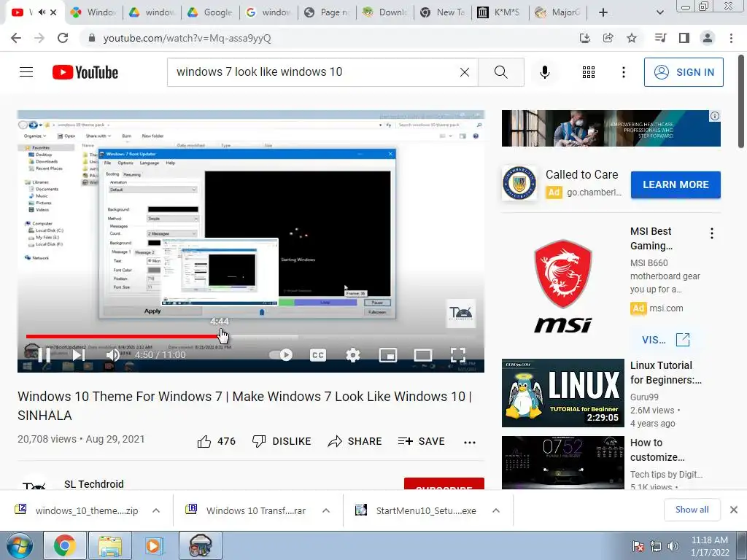
Task: Go back using the browser back arrow
Action: pos(16,38)
